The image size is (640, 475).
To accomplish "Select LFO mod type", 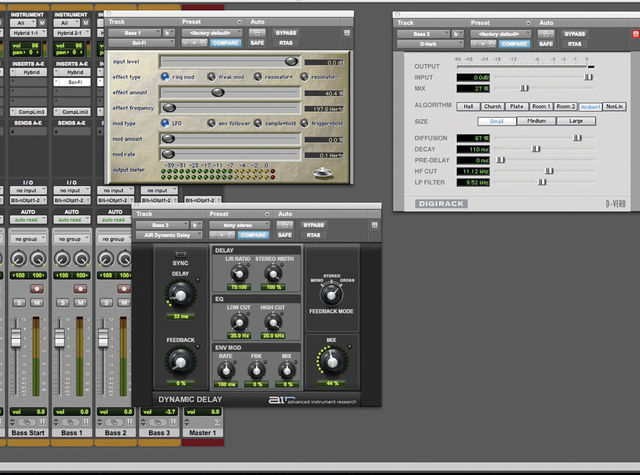I will pos(165,123).
